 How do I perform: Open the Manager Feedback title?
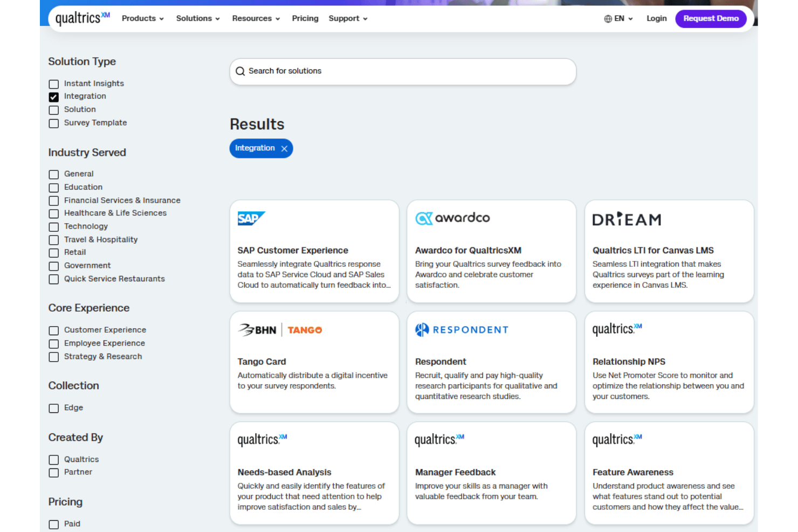pyautogui.click(x=455, y=472)
